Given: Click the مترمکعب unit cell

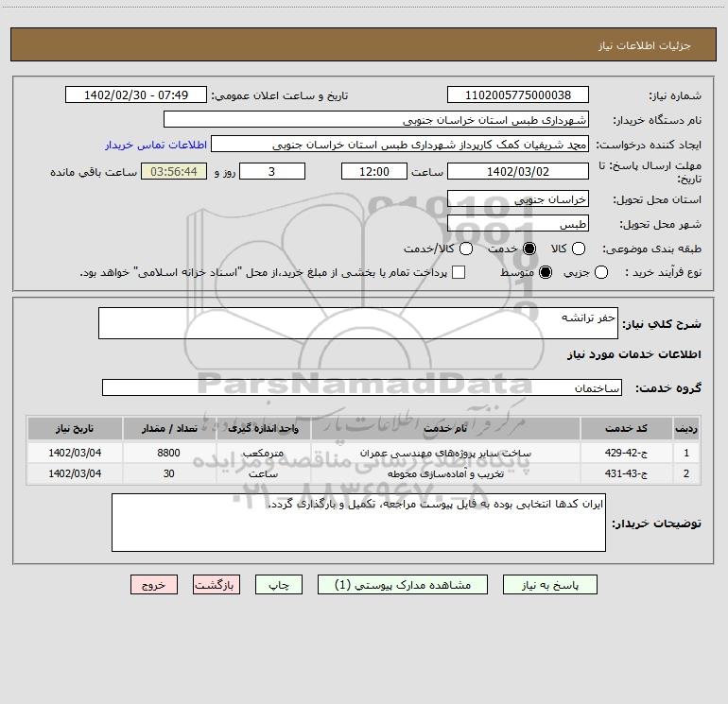Looking at the screenshot, I should (x=263, y=453).
